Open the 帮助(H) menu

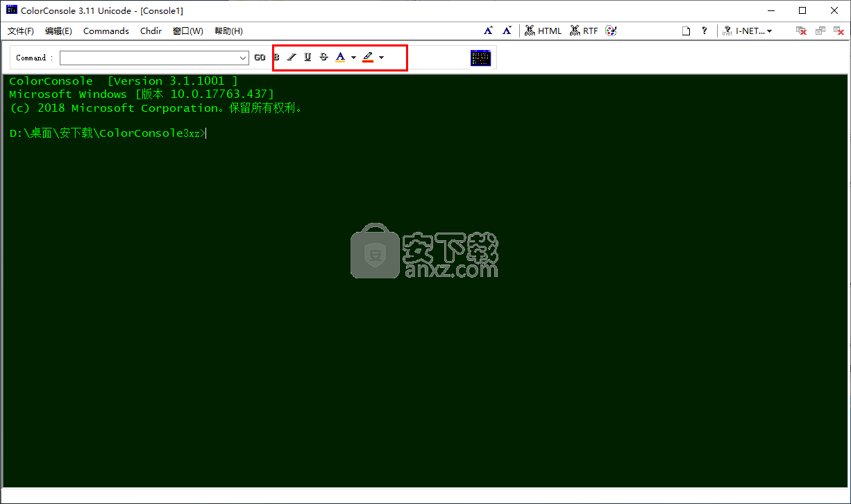228,31
